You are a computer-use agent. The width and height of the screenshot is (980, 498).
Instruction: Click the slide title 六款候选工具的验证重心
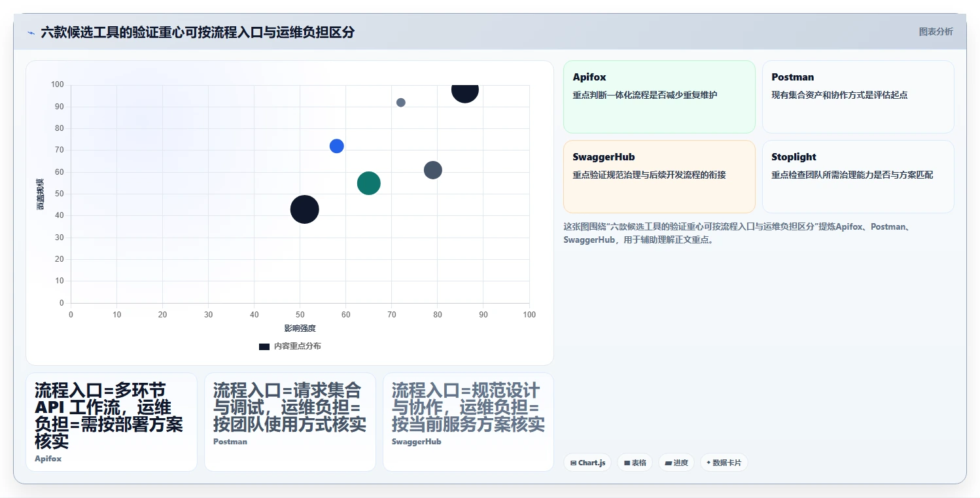[x=198, y=32]
